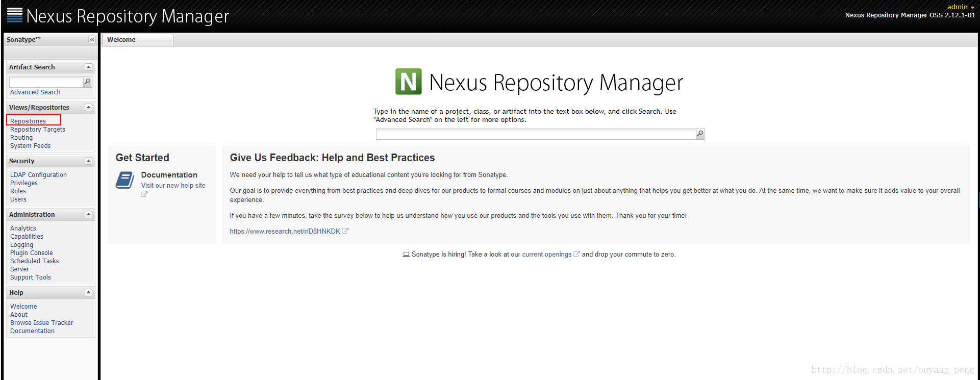Image resolution: width=980 pixels, height=380 pixels.
Task: Open Repository Targets
Action: point(38,130)
